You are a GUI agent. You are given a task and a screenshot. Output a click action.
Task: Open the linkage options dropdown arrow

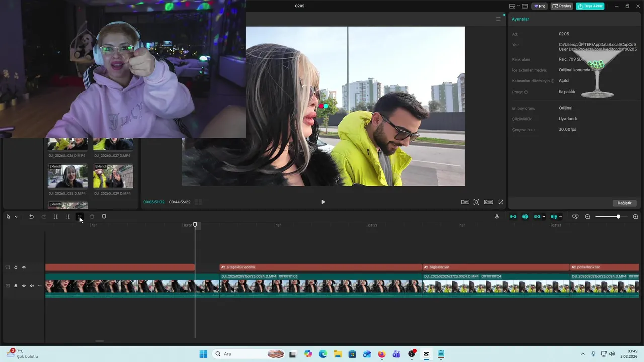click(544, 217)
